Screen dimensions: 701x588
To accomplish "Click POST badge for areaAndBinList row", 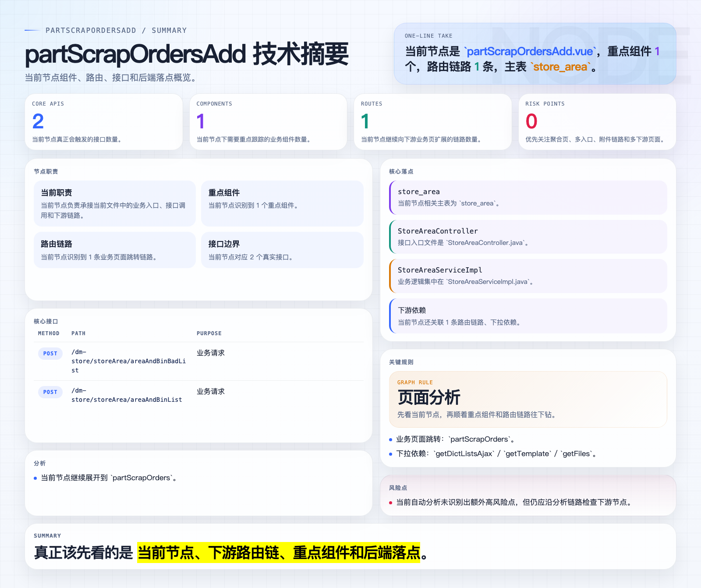I will click(50, 392).
